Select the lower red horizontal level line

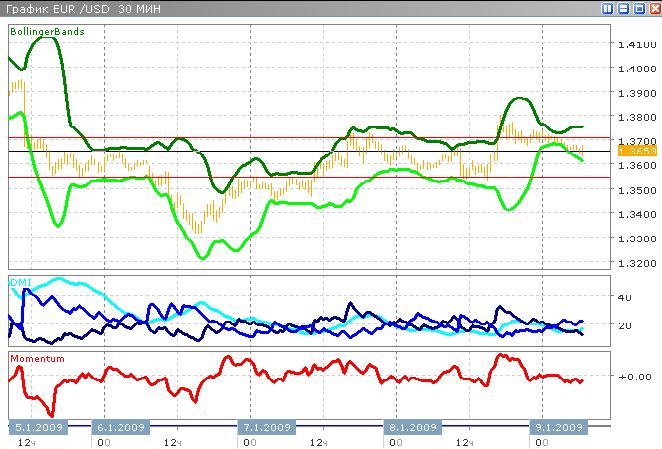coord(300,177)
